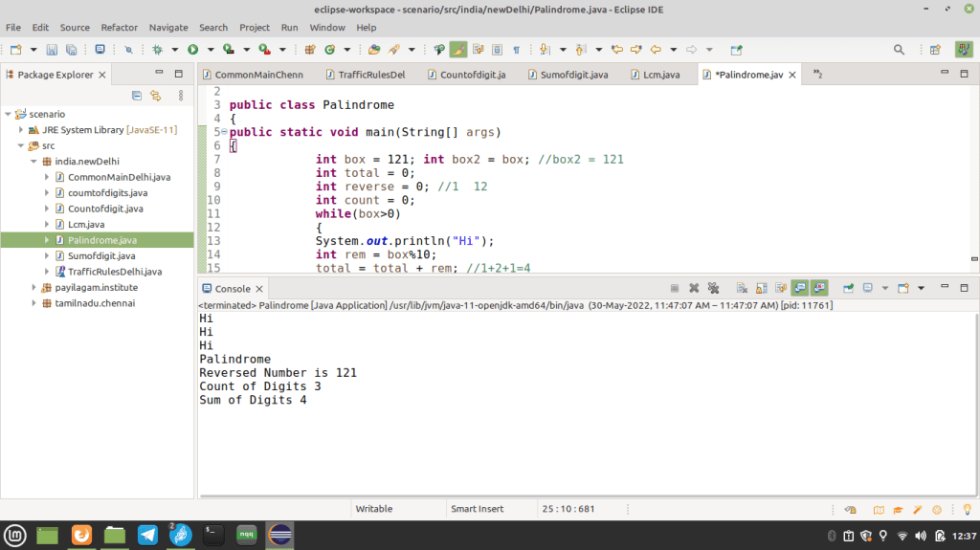Collapse the india.newDelhi package
The height and width of the screenshot is (550, 980).
(x=33, y=162)
